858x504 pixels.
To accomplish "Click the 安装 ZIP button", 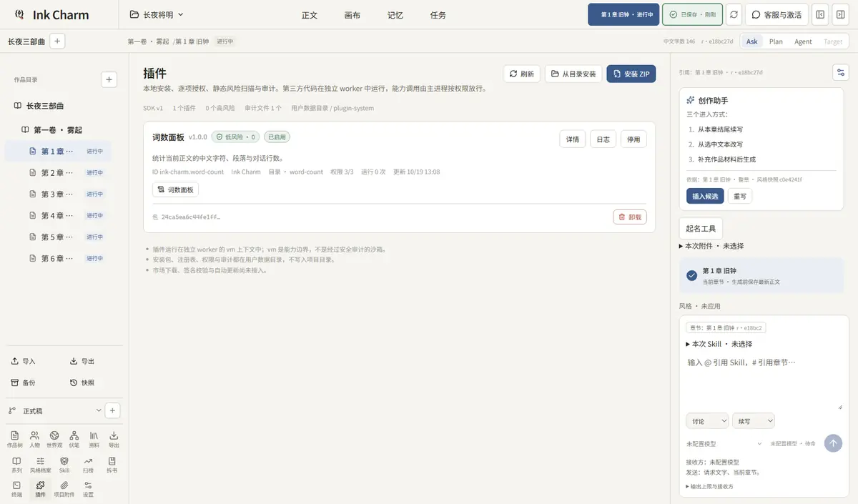I will click(631, 74).
